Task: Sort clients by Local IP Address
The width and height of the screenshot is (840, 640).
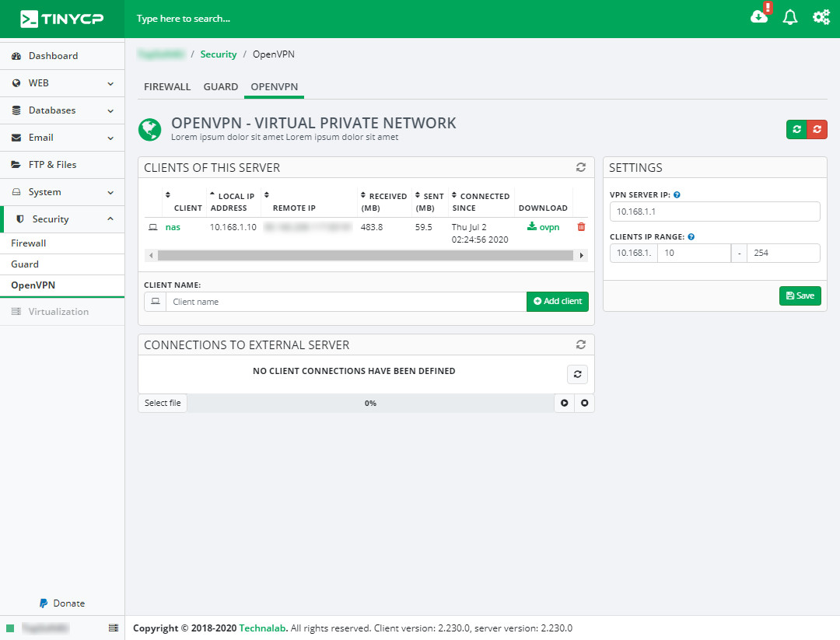Action: 233,201
